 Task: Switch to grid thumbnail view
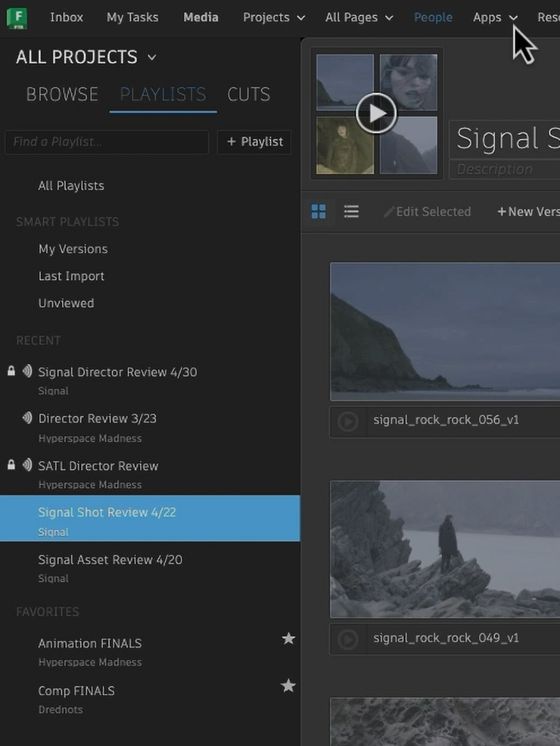(318, 211)
